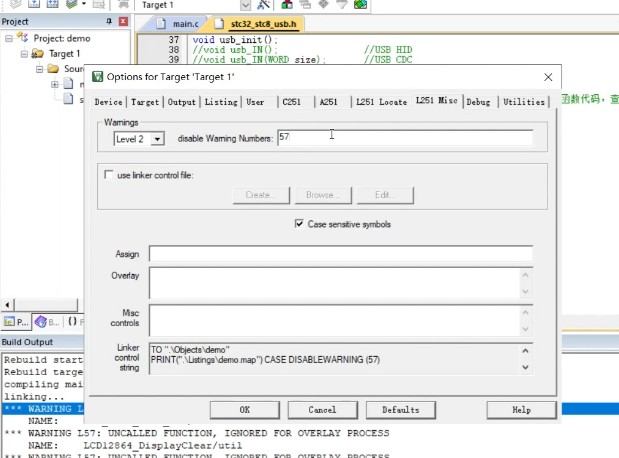Toggle Case sensitive symbols checkbox
This screenshot has width=619, height=458.
click(299, 224)
